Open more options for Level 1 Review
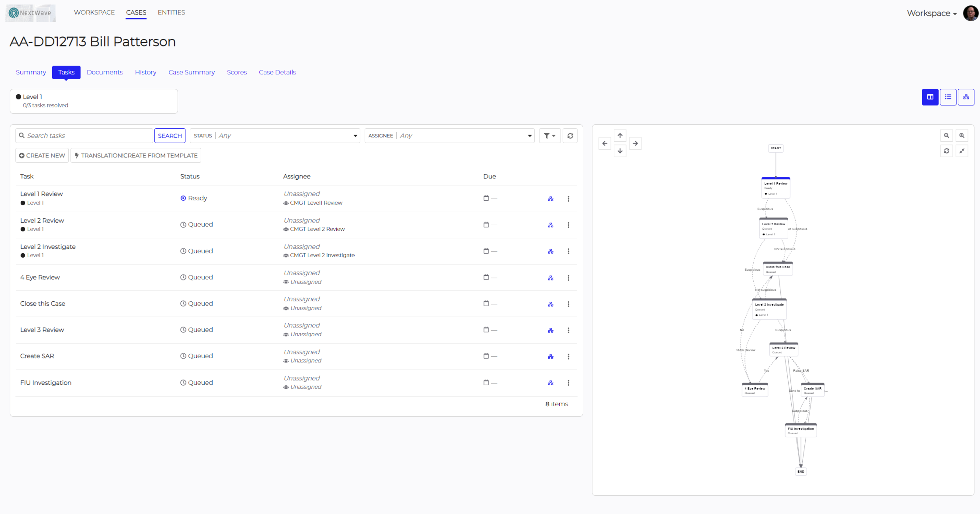 coord(568,199)
